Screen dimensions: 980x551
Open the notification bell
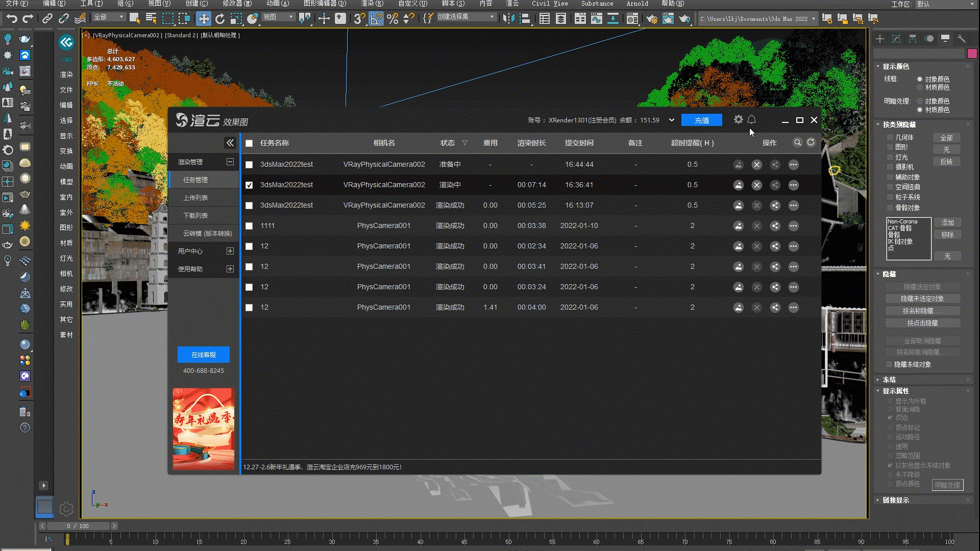(751, 119)
